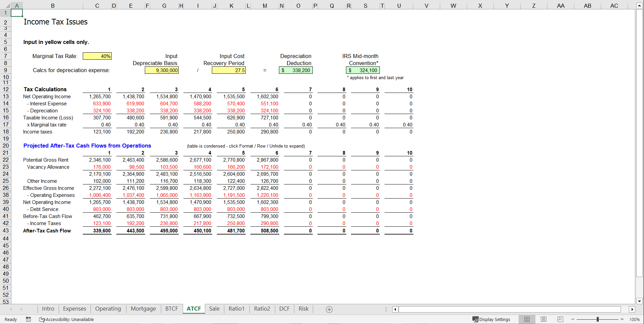The image size is (644, 324).
Task: Add a new worksheet with the plus icon
Action: 329,309
